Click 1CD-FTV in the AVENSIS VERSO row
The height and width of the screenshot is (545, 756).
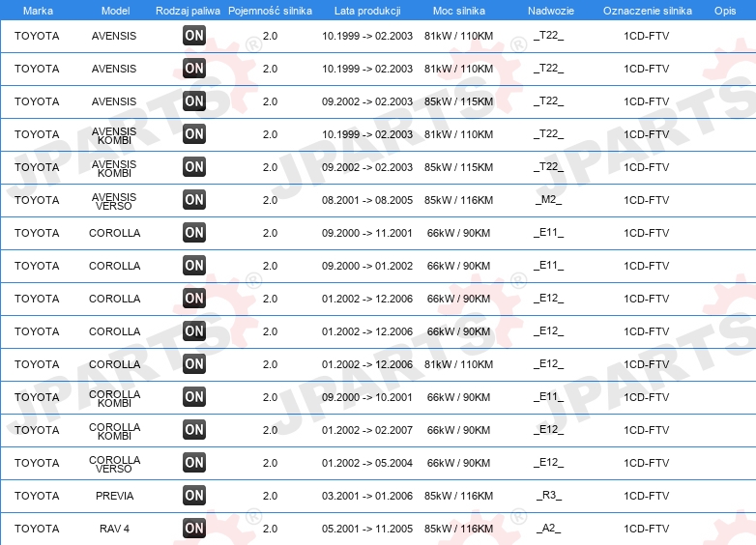pyautogui.click(x=647, y=200)
